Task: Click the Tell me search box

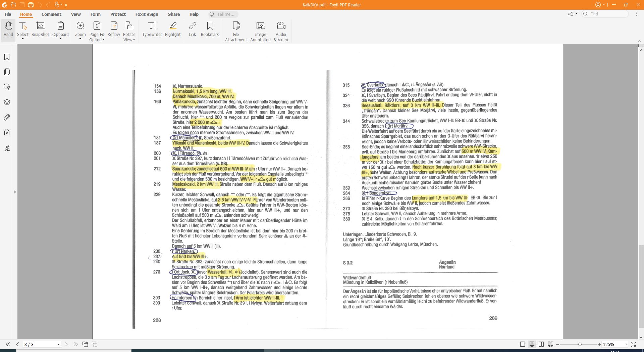Action: (x=223, y=14)
